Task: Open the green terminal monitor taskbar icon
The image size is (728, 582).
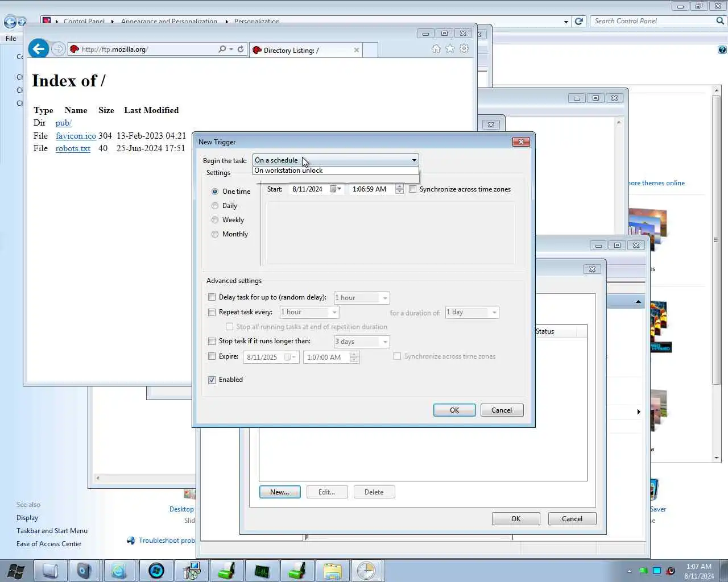Action: [x=262, y=571]
